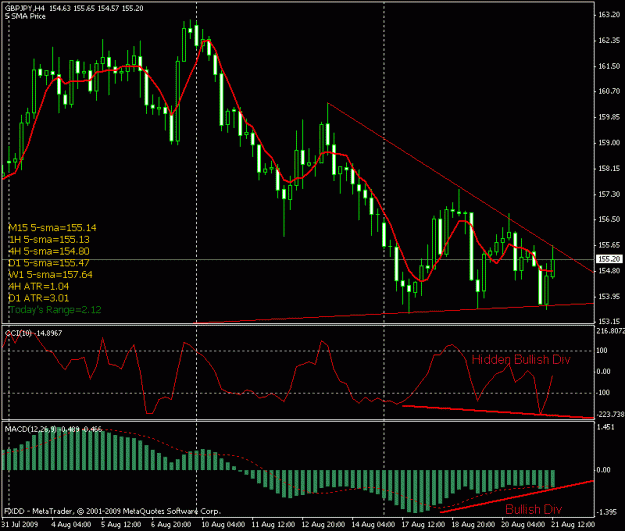Click the 163.20 price scale label
Screen dimensions: 625x531
(609, 15)
